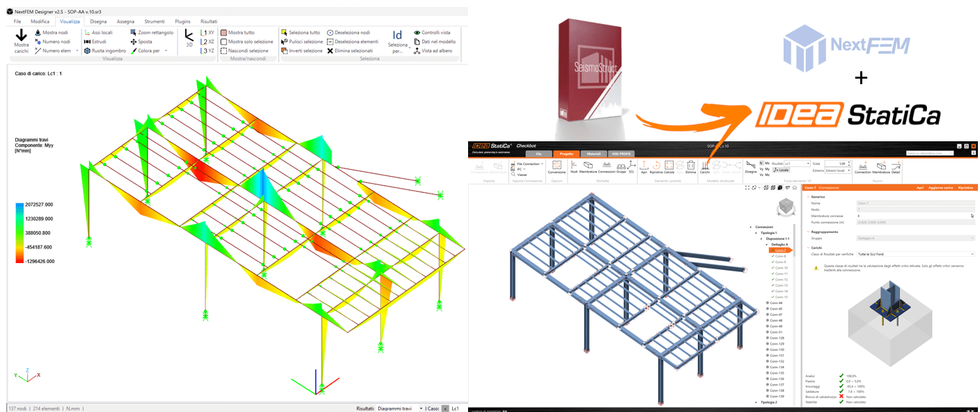980x412 pixels.
Task: Open Colora per dropdown
Action: (166, 50)
